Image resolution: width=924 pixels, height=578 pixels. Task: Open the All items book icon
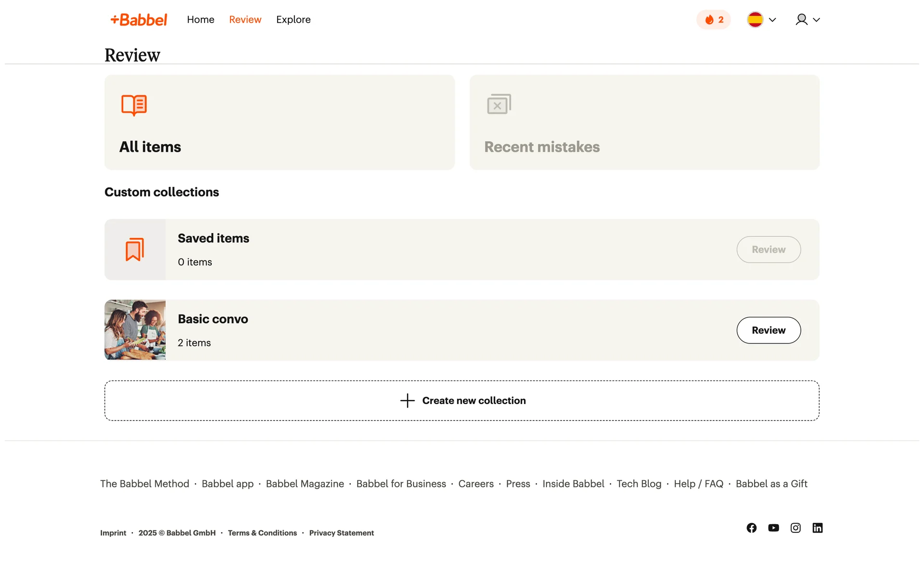click(x=134, y=105)
